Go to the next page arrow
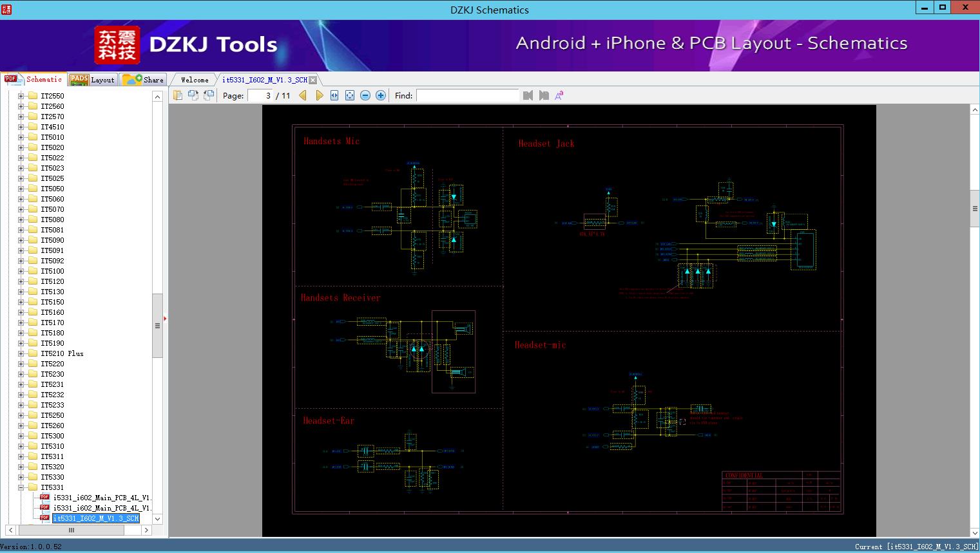 tap(319, 95)
